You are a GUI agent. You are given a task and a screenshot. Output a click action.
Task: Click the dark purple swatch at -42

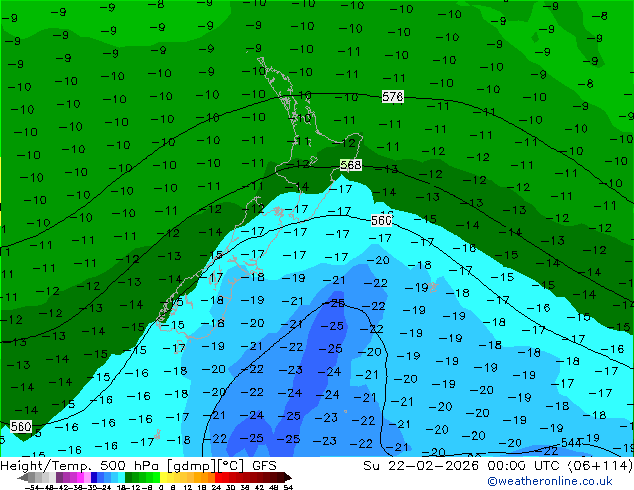[59, 478]
